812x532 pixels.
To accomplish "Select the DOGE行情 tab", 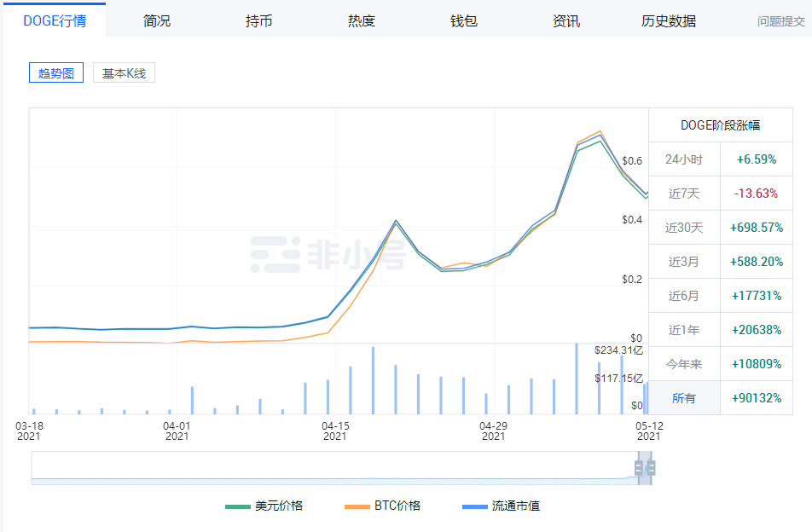I will (x=55, y=20).
